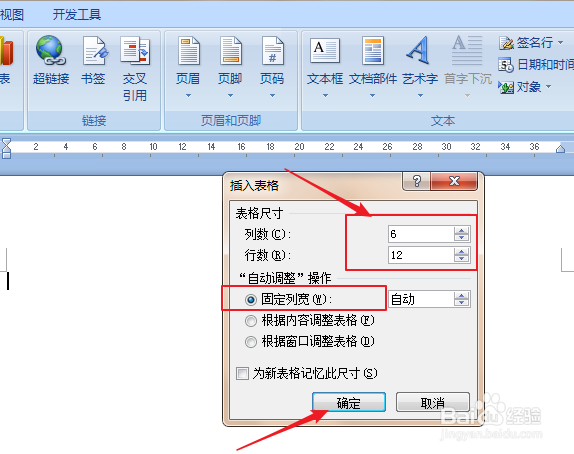574x454 pixels.
Task: Switch to the 开发工具 ribbon tab
Action: tap(77, 15)
